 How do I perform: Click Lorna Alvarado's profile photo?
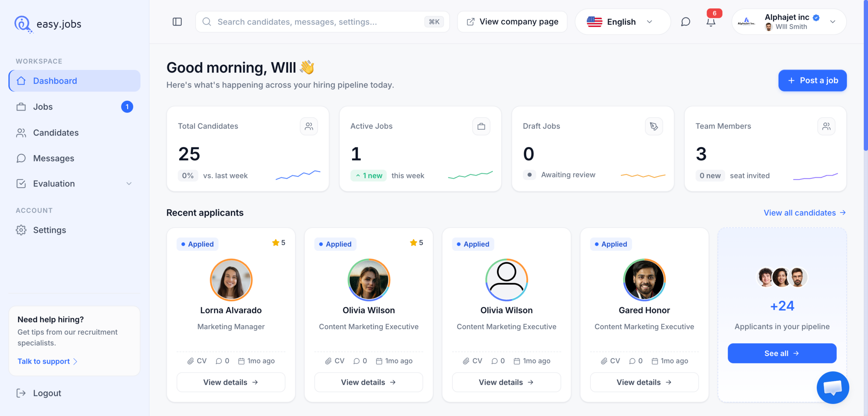point(231,280)
